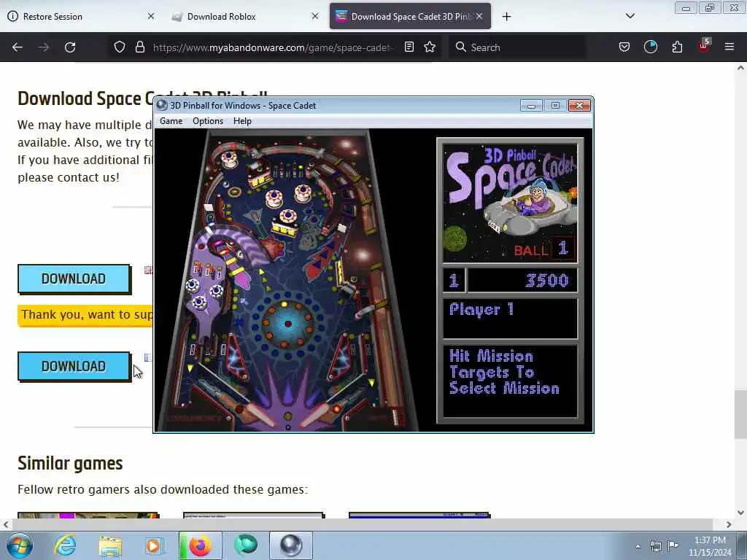Click the third similar game thumbnail
The width and height of the screenshot is (747, 560).
(x=419, y=516)
